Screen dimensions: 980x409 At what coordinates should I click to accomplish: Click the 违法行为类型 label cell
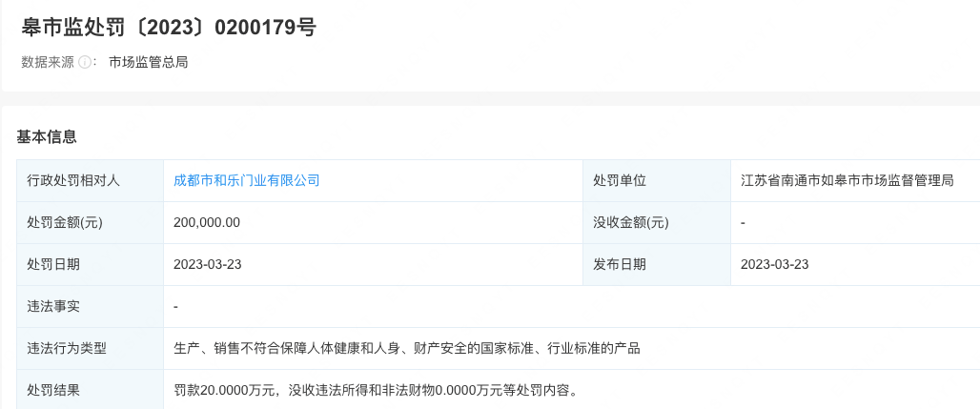coord(67,348)
